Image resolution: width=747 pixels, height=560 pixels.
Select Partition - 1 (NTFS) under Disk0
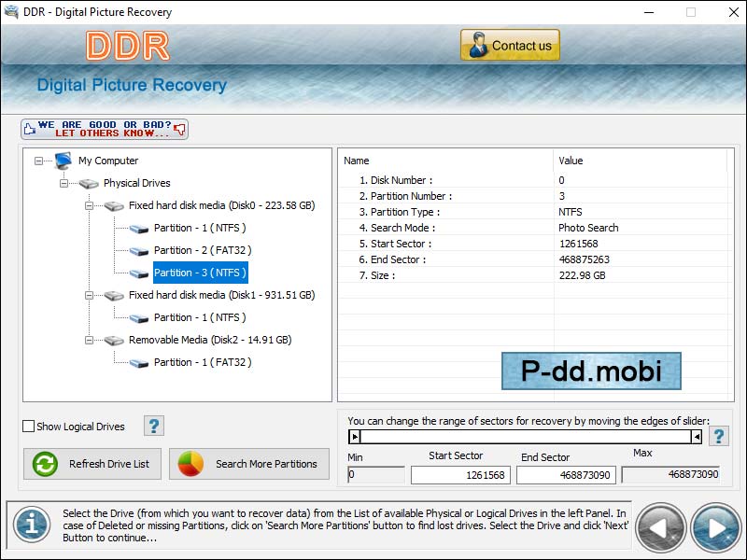click(x=200, y=228)
